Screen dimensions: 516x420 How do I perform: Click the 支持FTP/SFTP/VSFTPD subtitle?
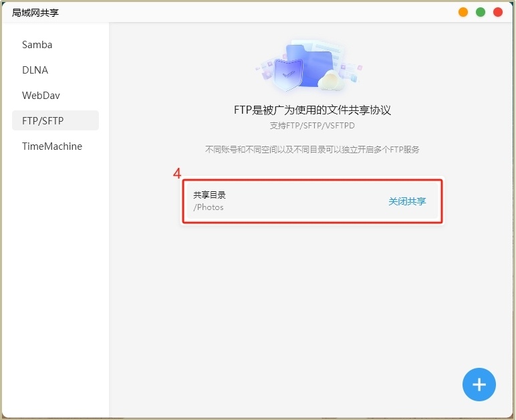312,126
